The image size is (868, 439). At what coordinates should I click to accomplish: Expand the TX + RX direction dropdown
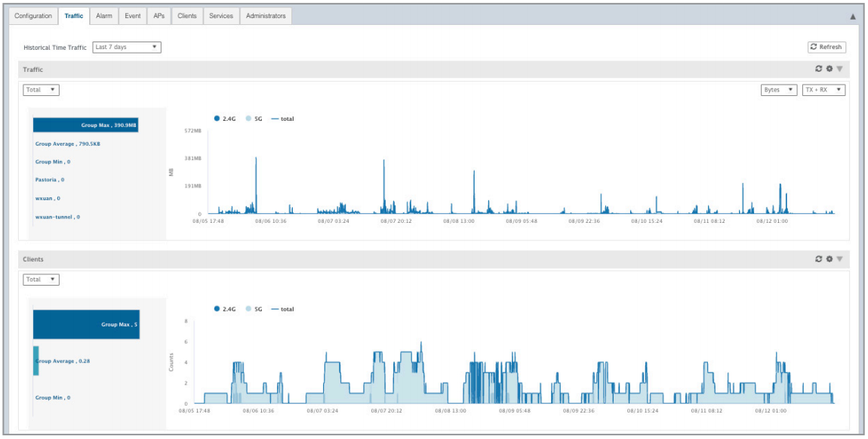(x=823, y=90)
